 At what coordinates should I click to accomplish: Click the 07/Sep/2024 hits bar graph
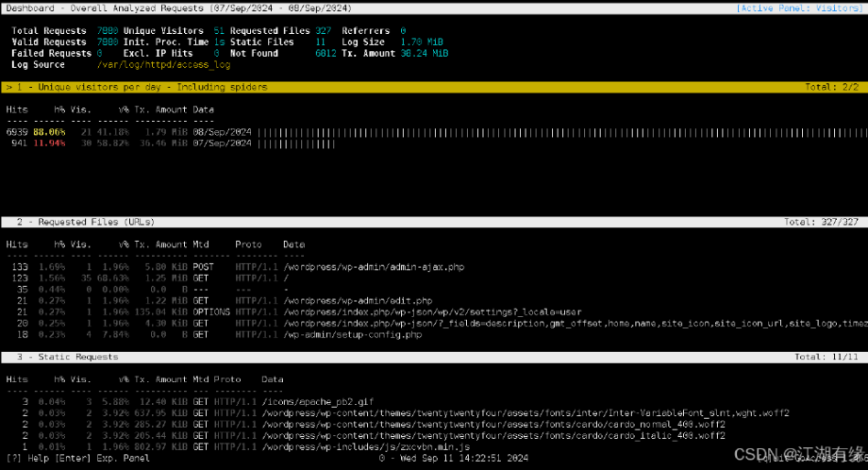[x=296, y=144]
